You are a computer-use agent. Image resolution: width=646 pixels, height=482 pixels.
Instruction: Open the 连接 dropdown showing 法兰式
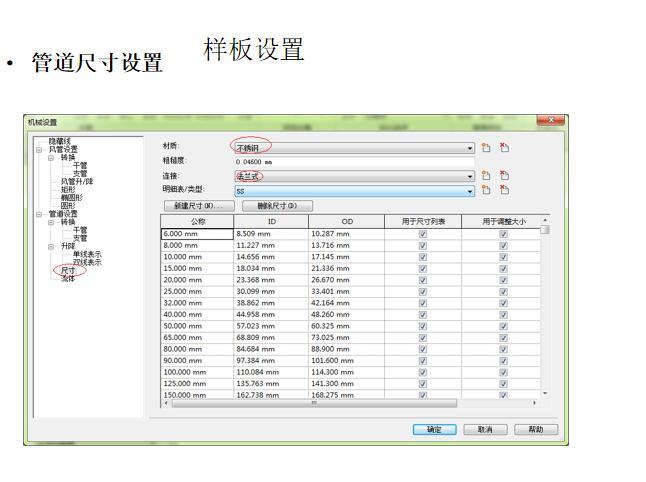(x=469, y=176)
